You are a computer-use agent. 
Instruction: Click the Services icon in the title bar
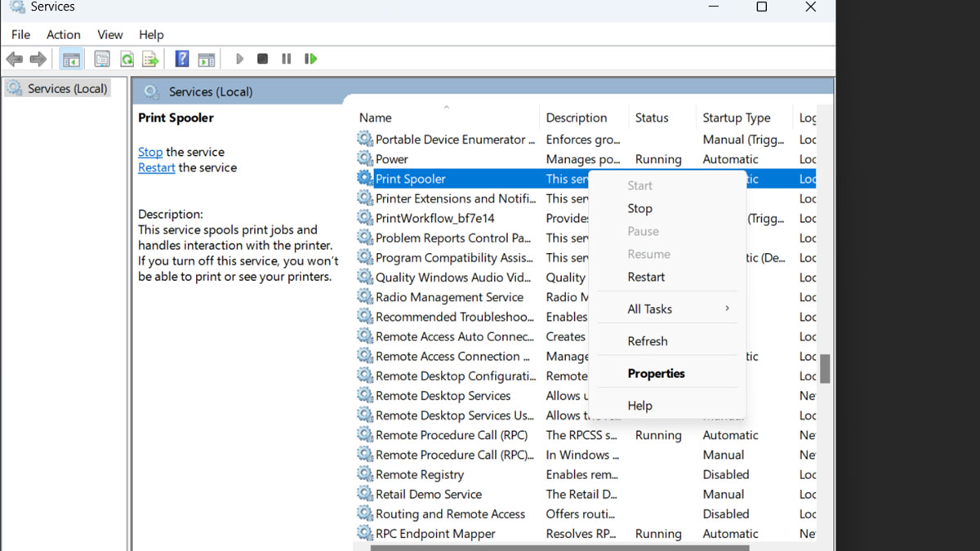pyautogui.click(x=16, y=7)
